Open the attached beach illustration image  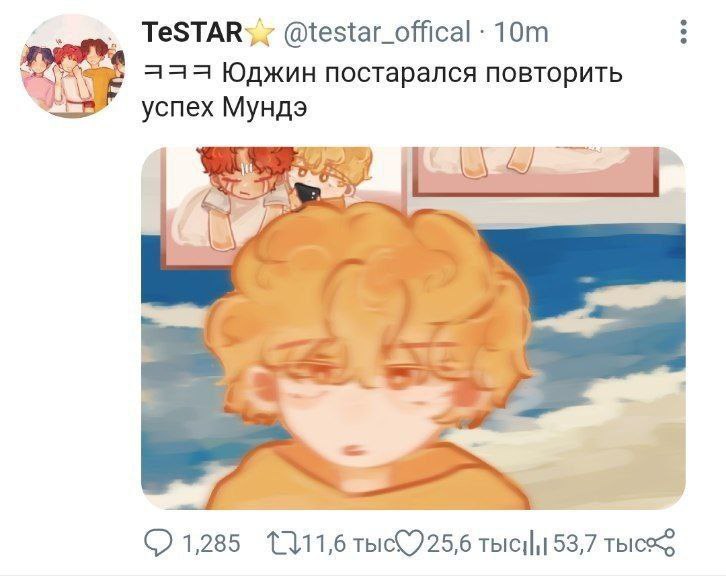(x=413, y=328)
